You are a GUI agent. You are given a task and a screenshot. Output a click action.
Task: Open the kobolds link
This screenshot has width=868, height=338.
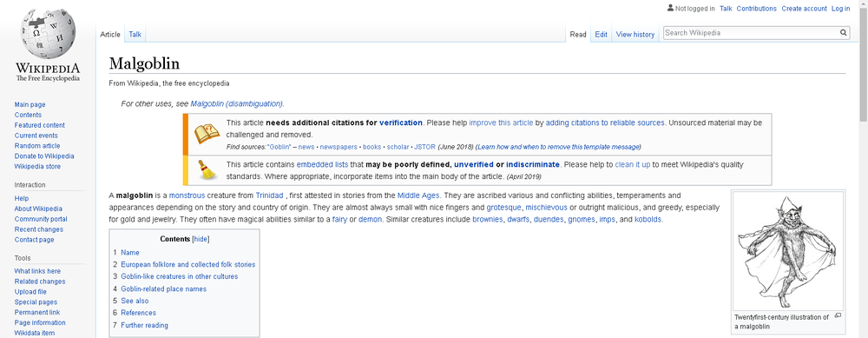coord(648,220)
